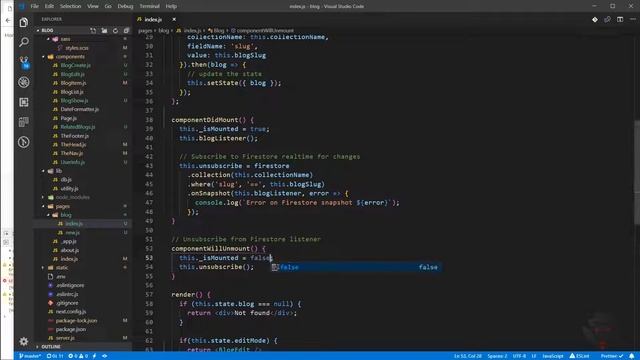
Task: Open the Explorer view in activity bar
Action: pos(24,22)
